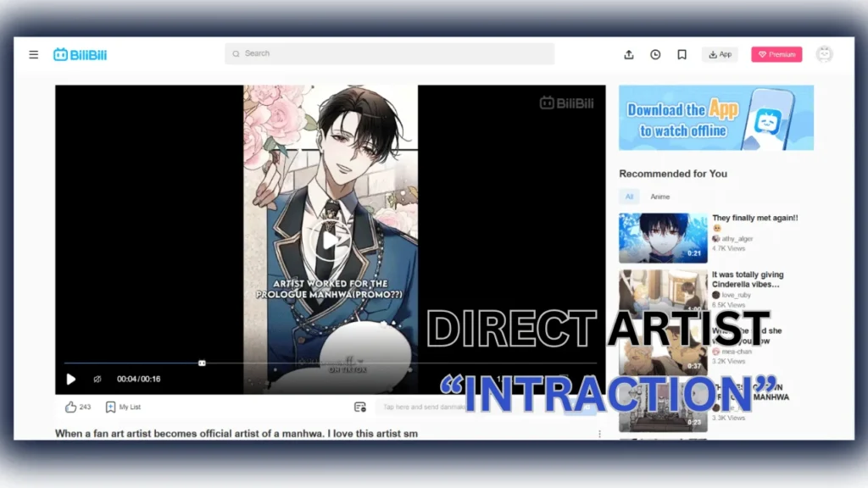Image resolution: width=868 pixels, height=488 pixels.
Task: Open saved videos with the bookmark icon
Action: tap(682, 53)
